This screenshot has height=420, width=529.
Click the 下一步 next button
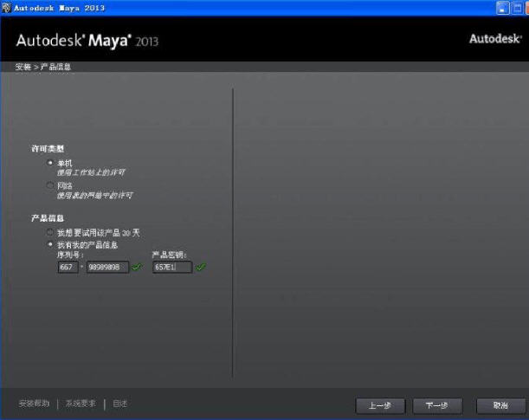pyautogui.click(x=437, y=405)
